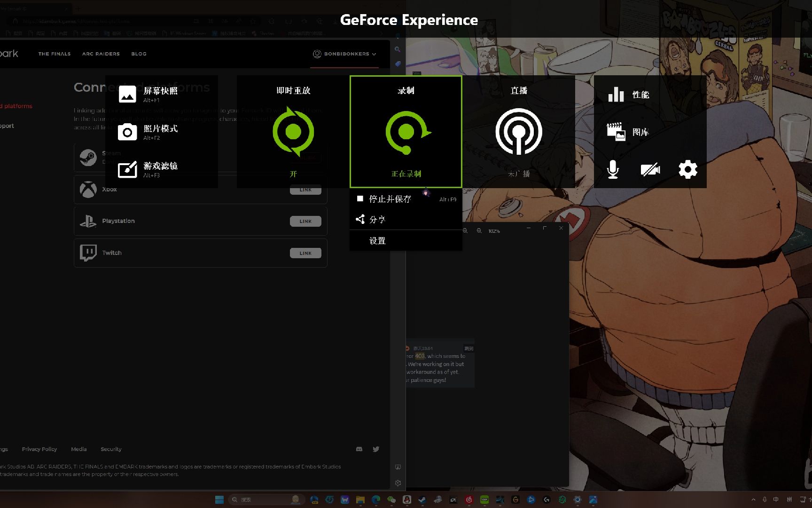The image size is (812, 508).
Task: Click the LINK button for Playstation
Action: coord(305,221)
